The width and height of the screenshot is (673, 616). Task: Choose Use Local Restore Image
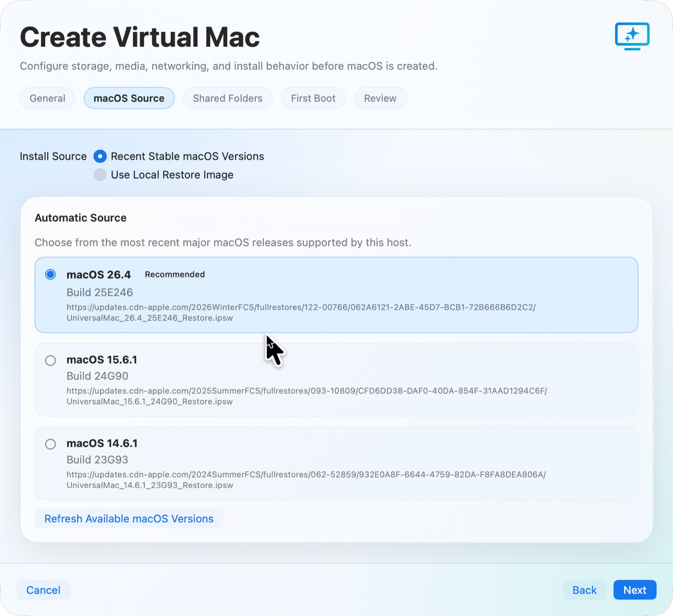[x=100, y=174]
